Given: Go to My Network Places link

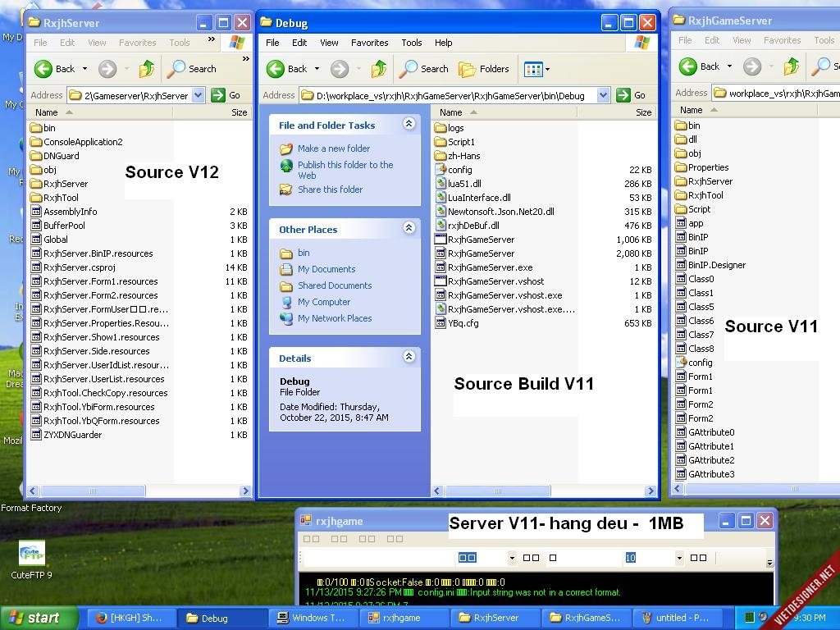Looking at the screenshot, I should 335,318.
